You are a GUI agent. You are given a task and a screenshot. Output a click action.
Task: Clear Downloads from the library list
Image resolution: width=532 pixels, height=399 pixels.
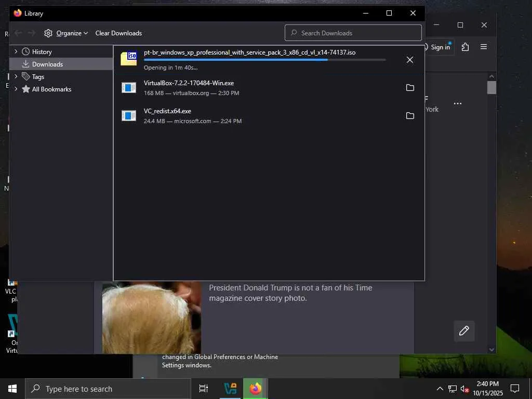coord(118,33)
